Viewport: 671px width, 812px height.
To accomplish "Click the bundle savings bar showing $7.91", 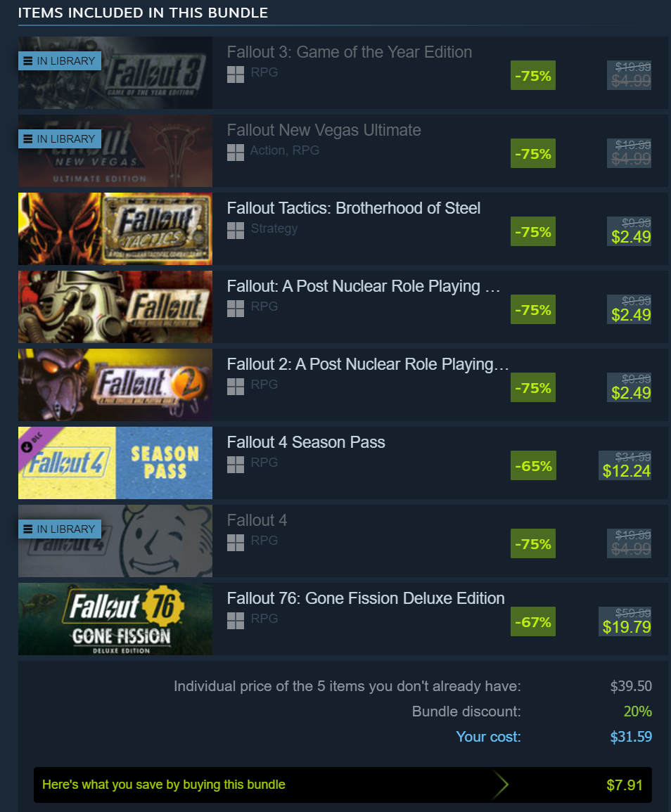I will pos(343,785).
